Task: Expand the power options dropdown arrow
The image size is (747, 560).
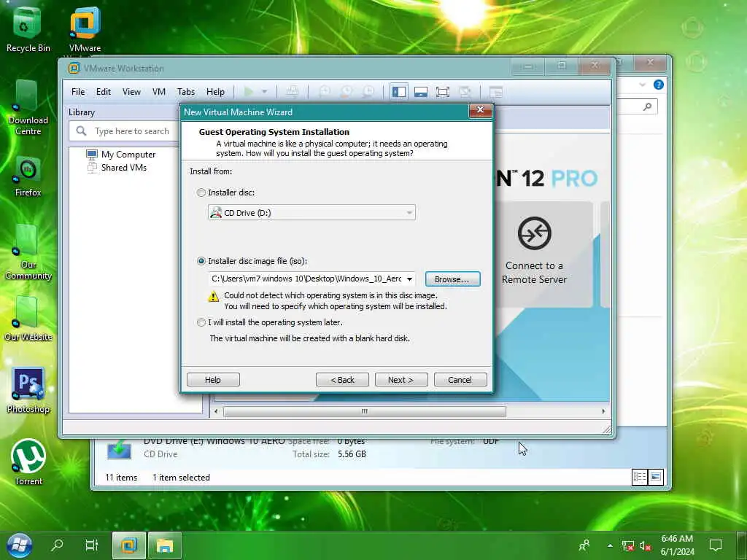Action: pos(264,92)
